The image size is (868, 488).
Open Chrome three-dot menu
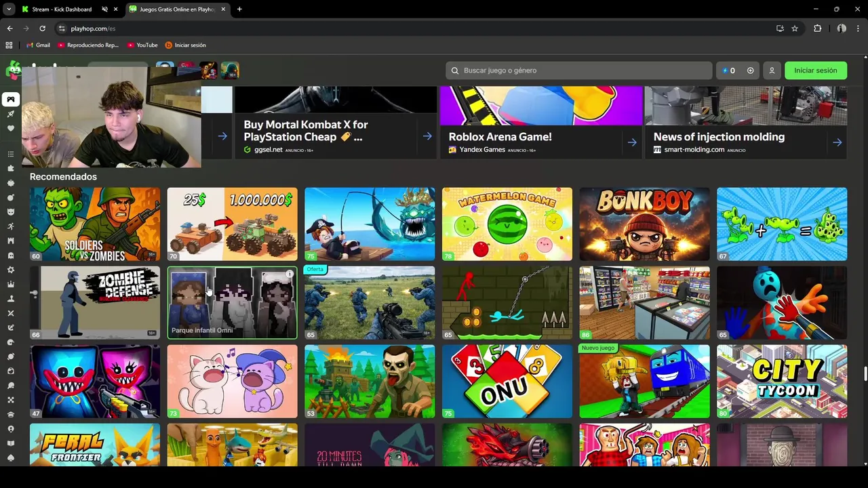tap(859, 28)
